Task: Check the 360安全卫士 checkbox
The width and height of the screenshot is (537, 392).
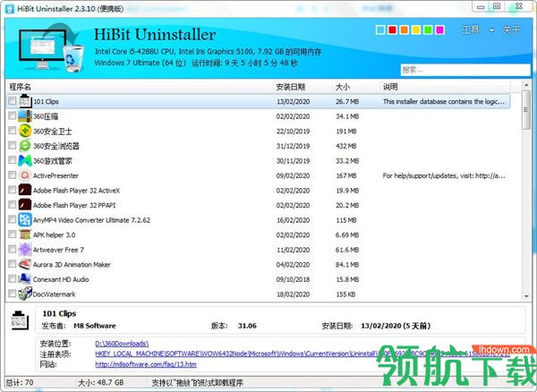Action: click(12, 131)
